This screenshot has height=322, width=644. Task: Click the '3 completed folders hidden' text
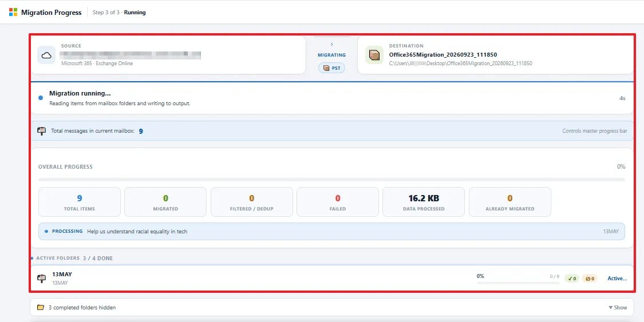pyautogui.click(x=82, y=307)
